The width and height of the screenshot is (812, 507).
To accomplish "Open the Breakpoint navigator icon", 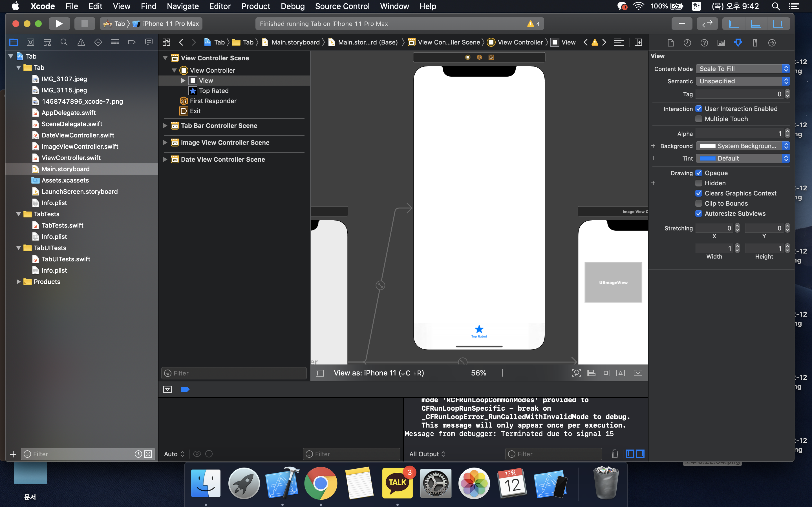I will click(x=132, y=42).
